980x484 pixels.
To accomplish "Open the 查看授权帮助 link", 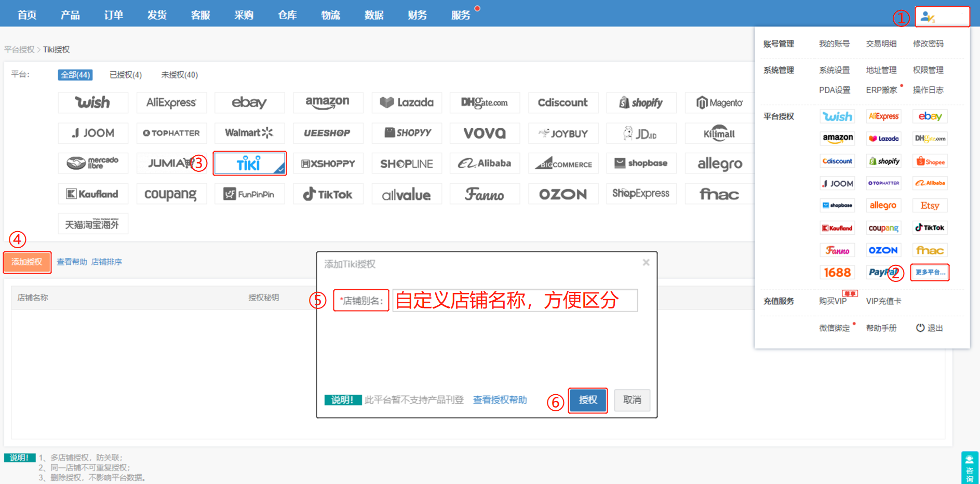I will 500,400.
